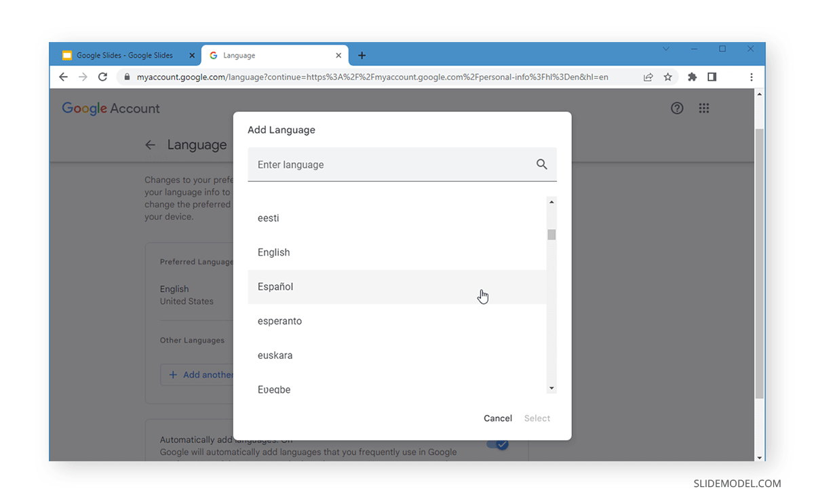Open Chrome's side panel icon
Screen dimensions: 814x504
click(x=712, y=77)
